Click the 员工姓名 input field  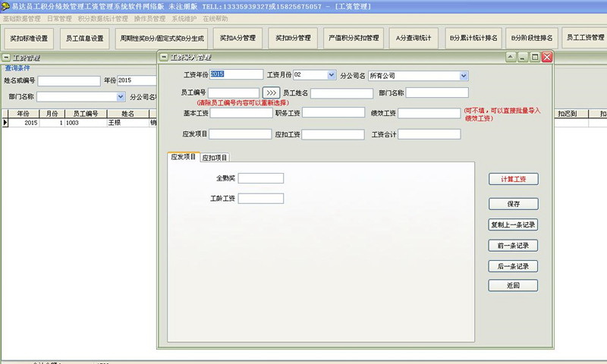point(342,93)
